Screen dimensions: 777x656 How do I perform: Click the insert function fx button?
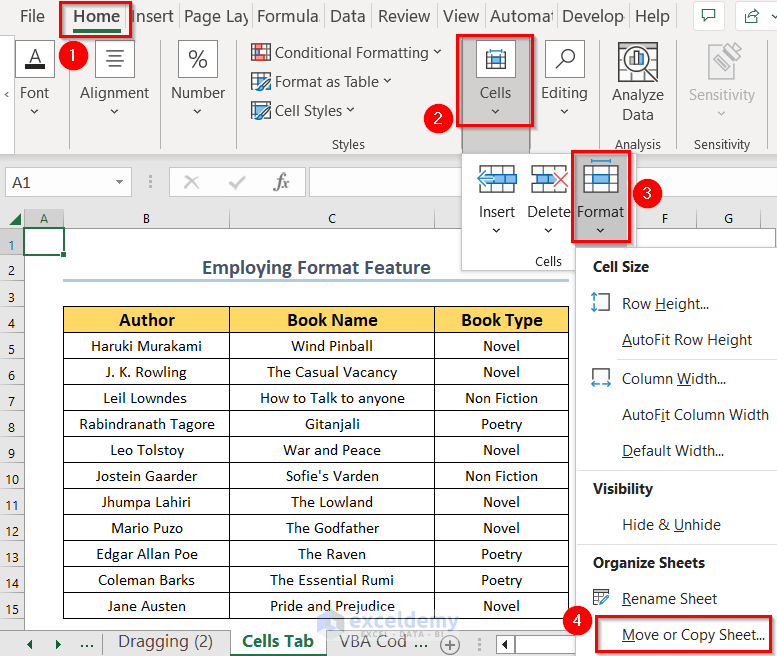tap(282, 182)
